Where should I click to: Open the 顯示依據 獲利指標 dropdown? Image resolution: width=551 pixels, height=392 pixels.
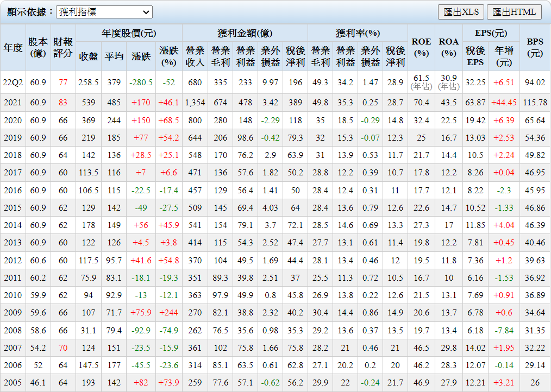pyautogui.click(x=104, y=12)
